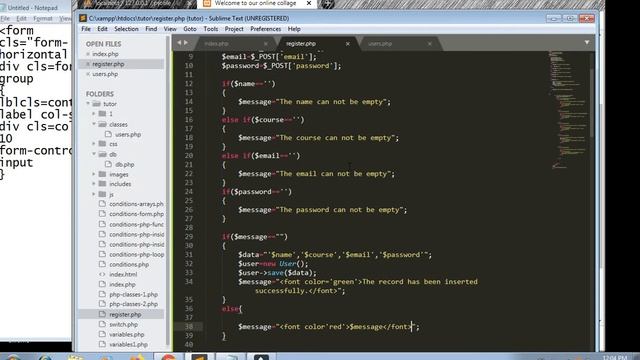Switch to the index.php editor tab
The image size is (640, 360).
click(235, 44)
